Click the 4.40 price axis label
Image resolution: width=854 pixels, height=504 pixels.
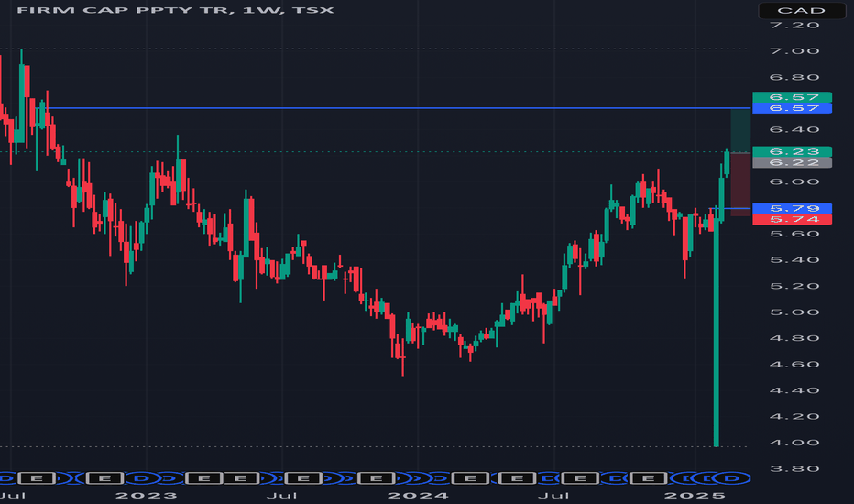click(x=794, y=390)
